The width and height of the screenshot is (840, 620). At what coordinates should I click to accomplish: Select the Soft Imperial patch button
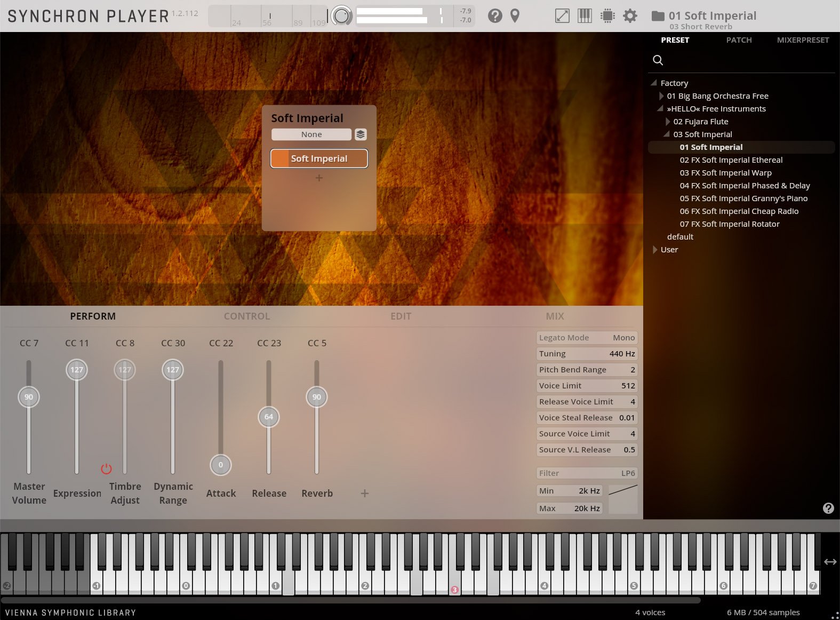click(x=319, y=158)
